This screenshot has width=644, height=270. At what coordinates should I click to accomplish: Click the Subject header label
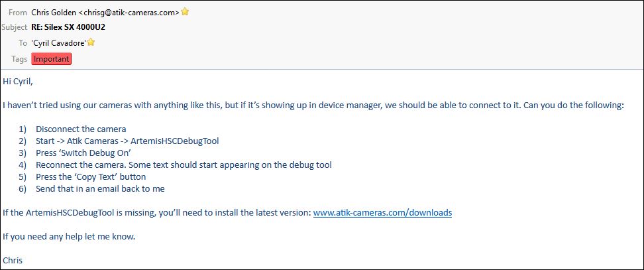(x=14, y=27)
